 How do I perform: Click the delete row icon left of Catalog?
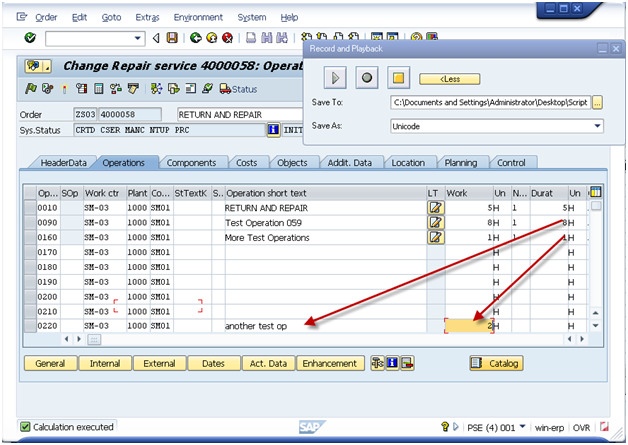tap(407, 363)
